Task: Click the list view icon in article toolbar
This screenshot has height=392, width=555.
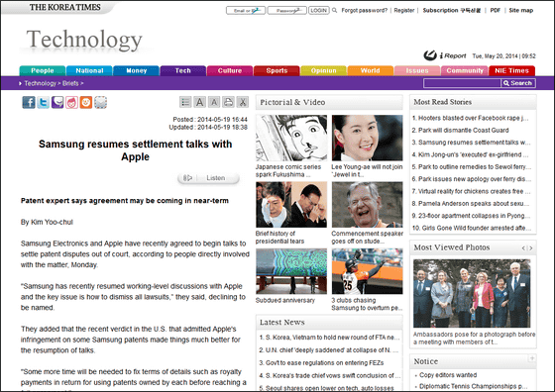Action: tap(185, 102)
